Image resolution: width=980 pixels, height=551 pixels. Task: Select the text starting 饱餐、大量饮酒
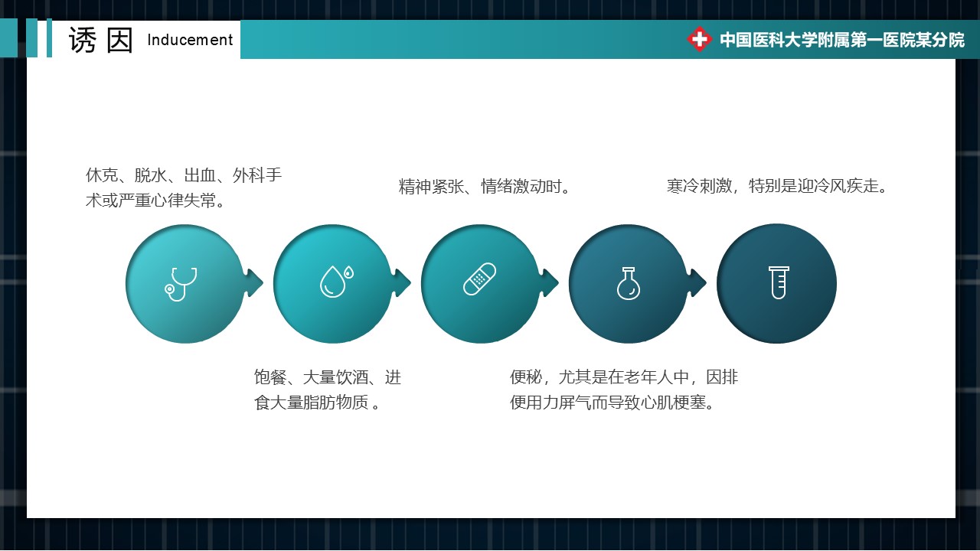tap(328, 390)
